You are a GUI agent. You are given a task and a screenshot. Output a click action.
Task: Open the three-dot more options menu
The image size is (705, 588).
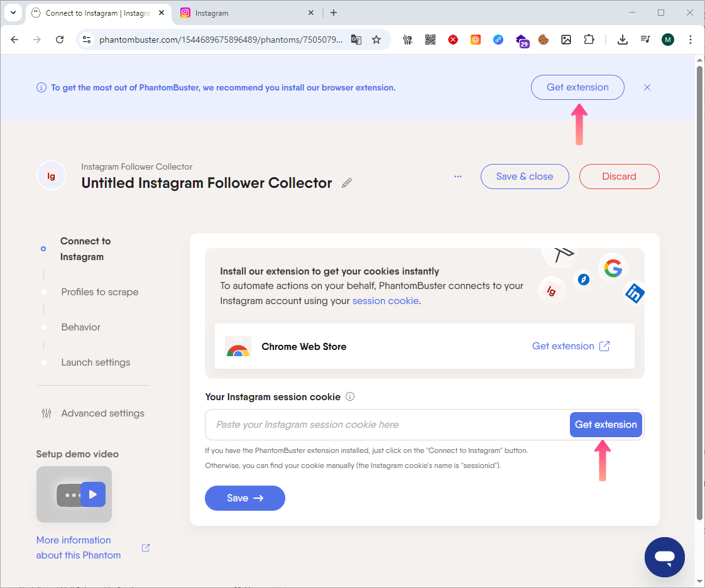click(457, 177)
